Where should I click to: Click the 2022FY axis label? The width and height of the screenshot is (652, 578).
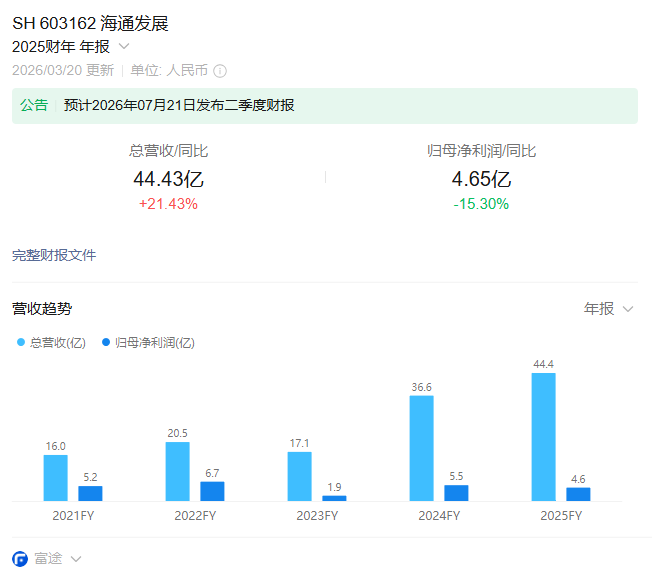tap(195, 516)
